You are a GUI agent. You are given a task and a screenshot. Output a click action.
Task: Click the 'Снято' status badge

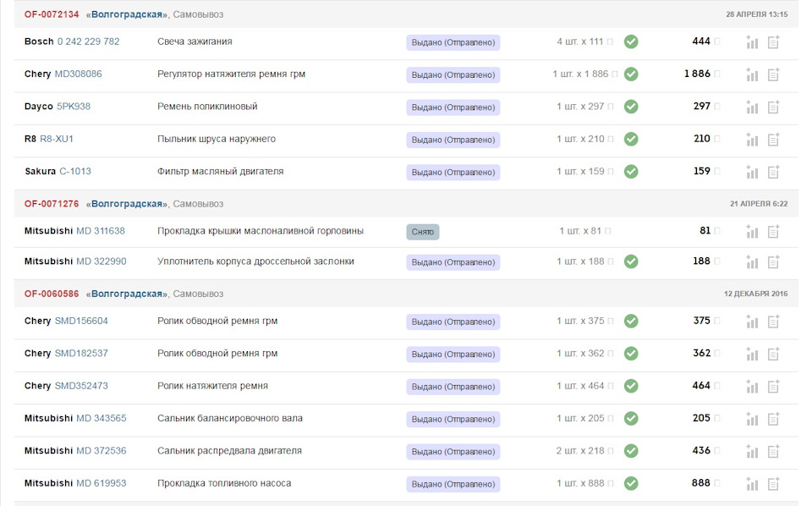(422, 232)
